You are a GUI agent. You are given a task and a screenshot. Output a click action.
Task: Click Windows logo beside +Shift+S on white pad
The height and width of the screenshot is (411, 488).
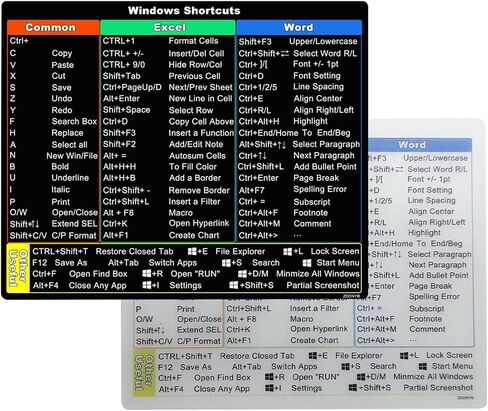[x=353, y=388]
